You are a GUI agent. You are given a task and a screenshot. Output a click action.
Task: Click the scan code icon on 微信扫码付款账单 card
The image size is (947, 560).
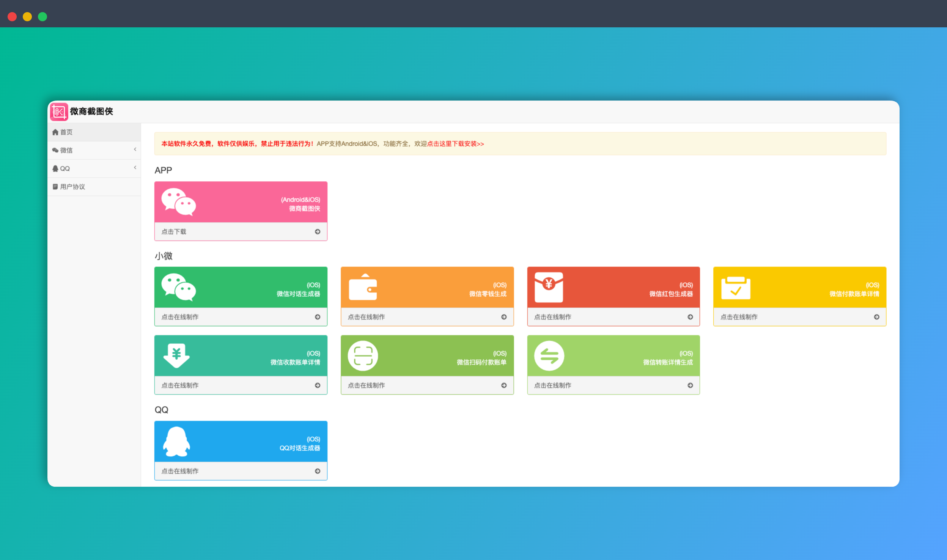(x=363, y=356)
